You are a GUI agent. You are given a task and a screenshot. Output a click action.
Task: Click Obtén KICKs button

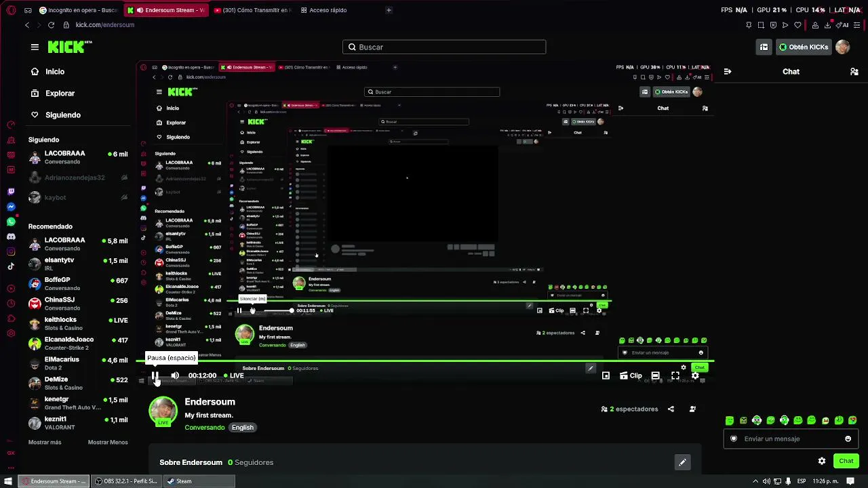point(804,47)
